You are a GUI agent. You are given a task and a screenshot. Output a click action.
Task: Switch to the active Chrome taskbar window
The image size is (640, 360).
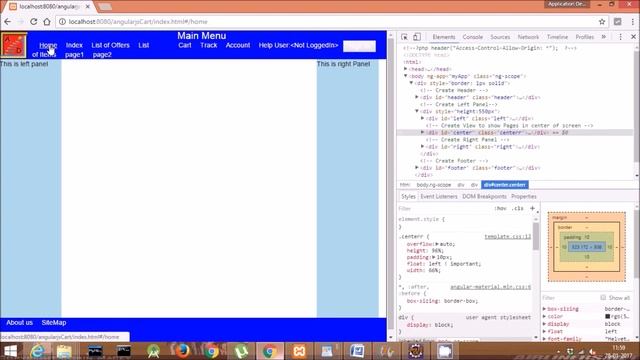click(x=270, y=351)
